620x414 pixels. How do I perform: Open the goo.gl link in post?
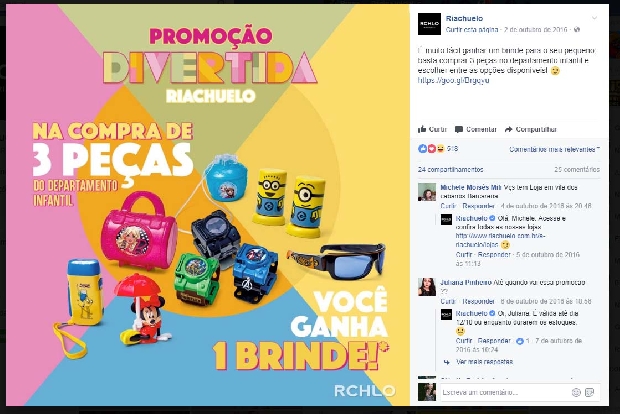(453, 80)
